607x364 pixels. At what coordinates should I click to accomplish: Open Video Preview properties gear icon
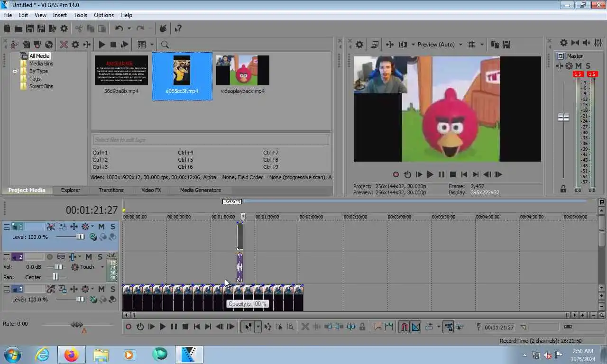pos(359,45)
